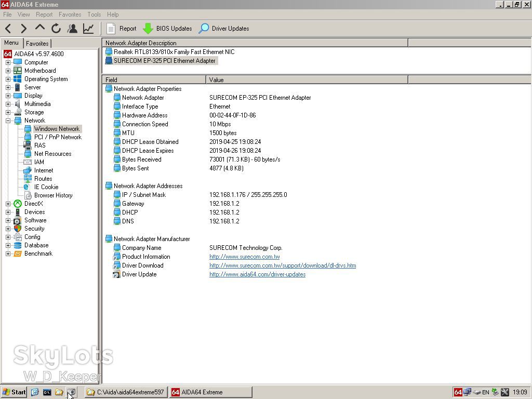This screenshot has width=532, height=399.
Task: Click the Value column header
Action: click(307, 79)
